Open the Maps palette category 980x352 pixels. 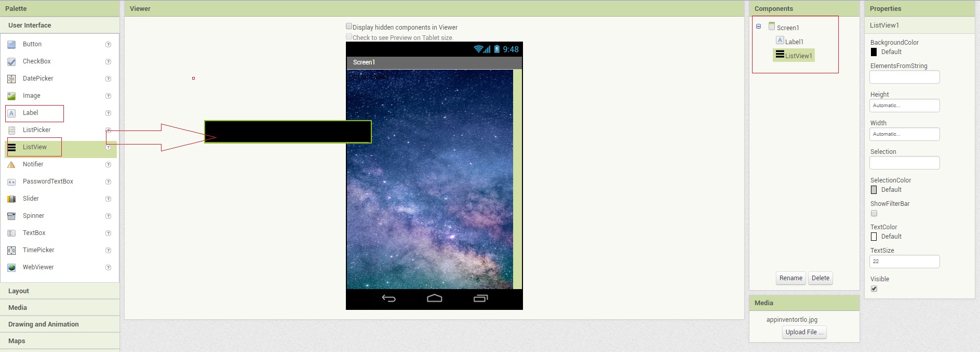point(17,341)
